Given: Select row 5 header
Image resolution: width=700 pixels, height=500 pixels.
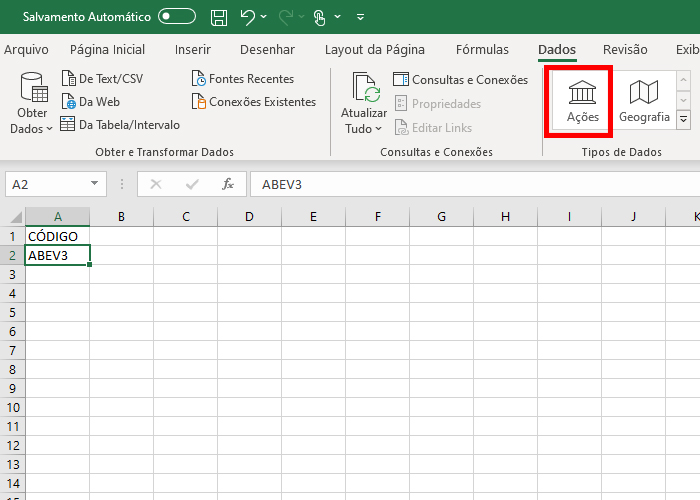Looking at the screenshot, I should [12, 312].
